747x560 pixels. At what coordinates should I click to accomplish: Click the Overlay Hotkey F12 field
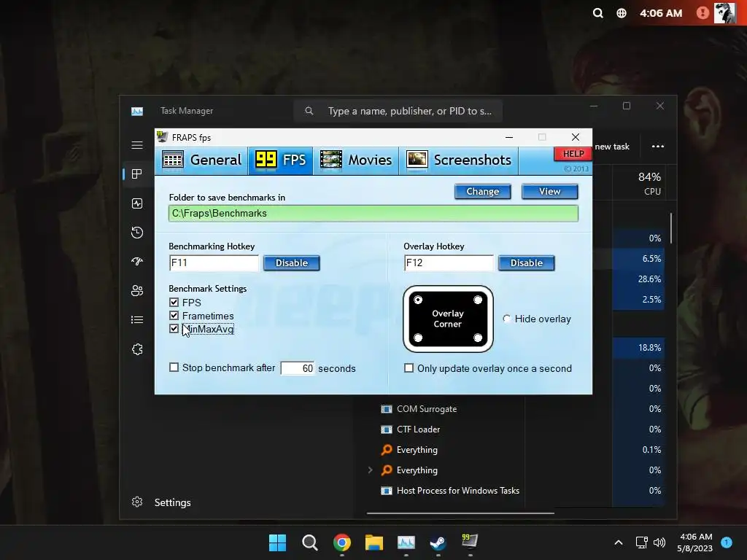tap(449, 262)
